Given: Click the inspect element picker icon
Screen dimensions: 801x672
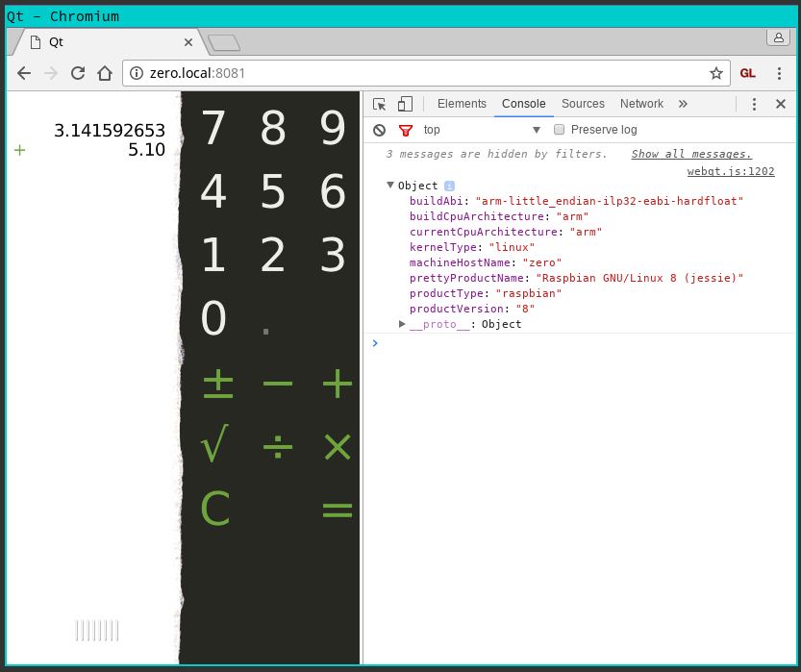Looking at the screenshot, I should tap(380, 104).
